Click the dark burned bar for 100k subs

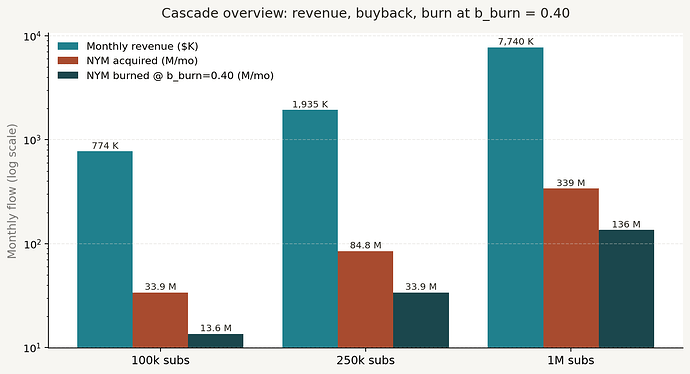[x=216, y=341]
